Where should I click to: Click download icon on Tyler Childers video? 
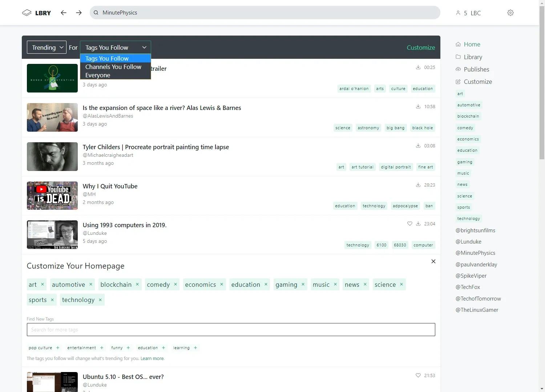click(418, 146)
